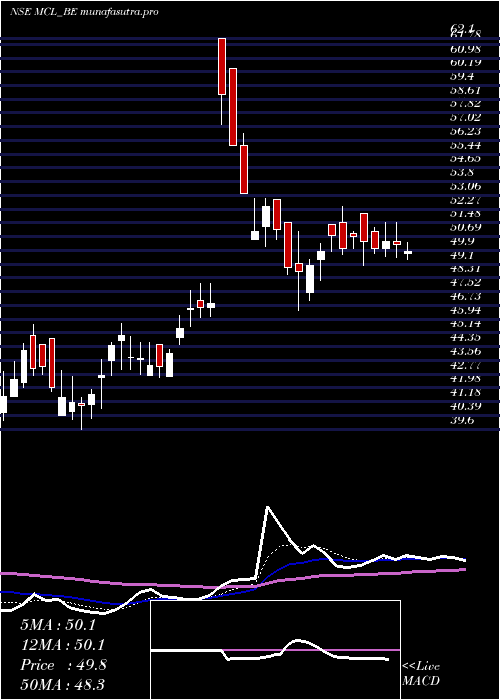500x700 pixels.
Task: Click the 41.98 price axis label
Action: coord(465,379)
